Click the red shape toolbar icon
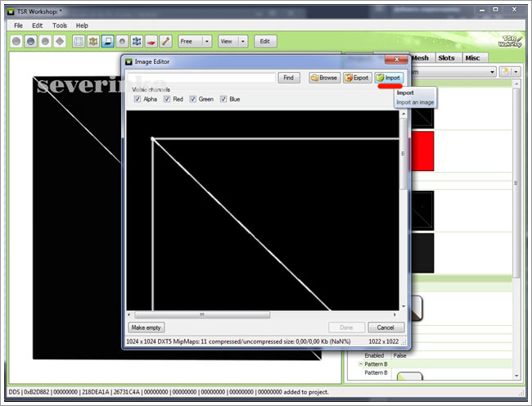This screenshot has width=532, height=406. [x=151, y=41]
